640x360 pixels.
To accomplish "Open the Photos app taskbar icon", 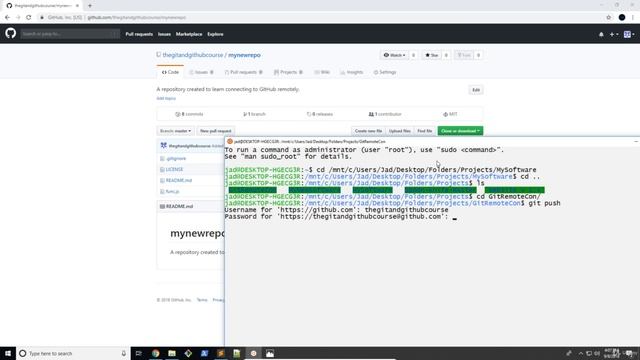I will [270, 353].
